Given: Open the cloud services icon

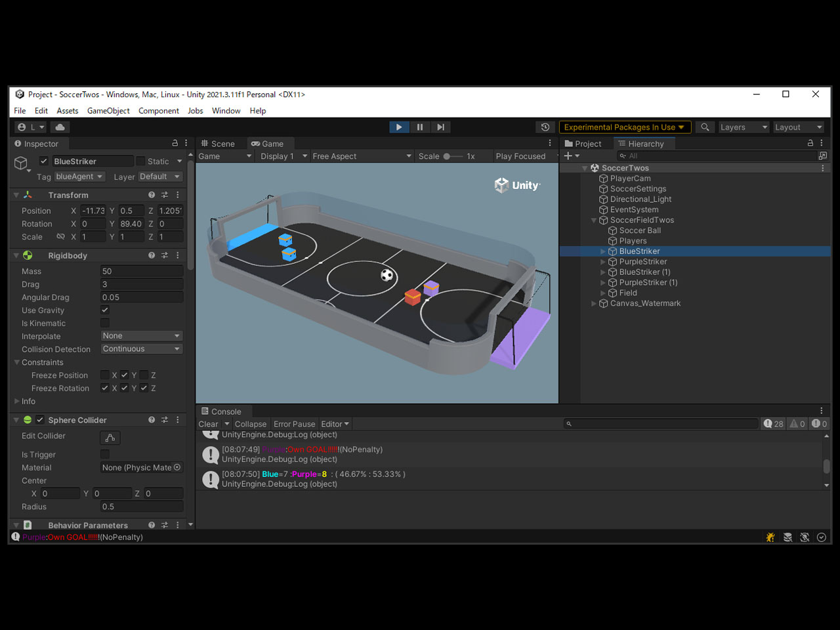Looking at the screenshot, I should pyautogui.click(x=60, y=127).
